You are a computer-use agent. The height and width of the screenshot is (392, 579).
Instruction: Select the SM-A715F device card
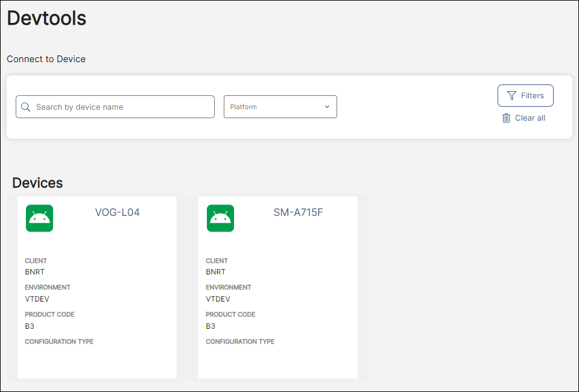(x=277, y=287)
